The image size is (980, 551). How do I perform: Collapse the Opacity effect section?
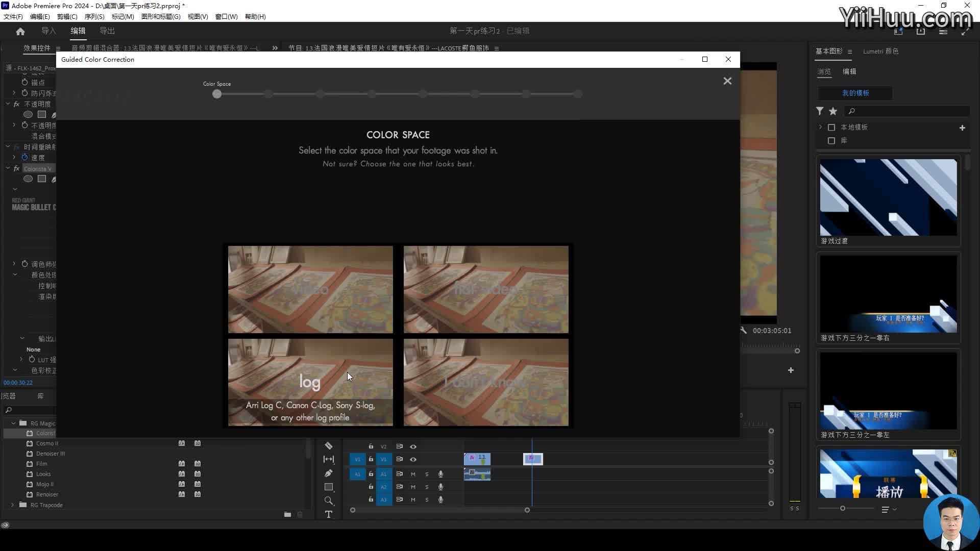tap(8, 104)
